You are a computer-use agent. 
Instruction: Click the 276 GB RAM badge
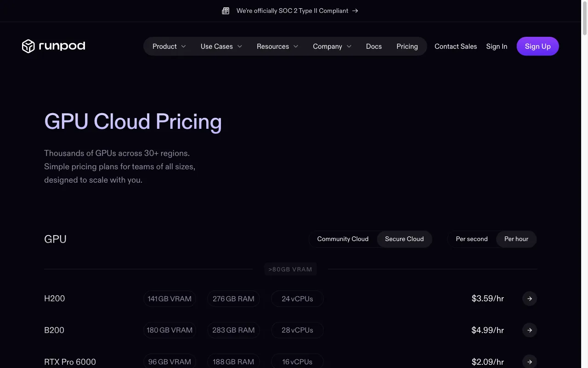coord(233,299)
